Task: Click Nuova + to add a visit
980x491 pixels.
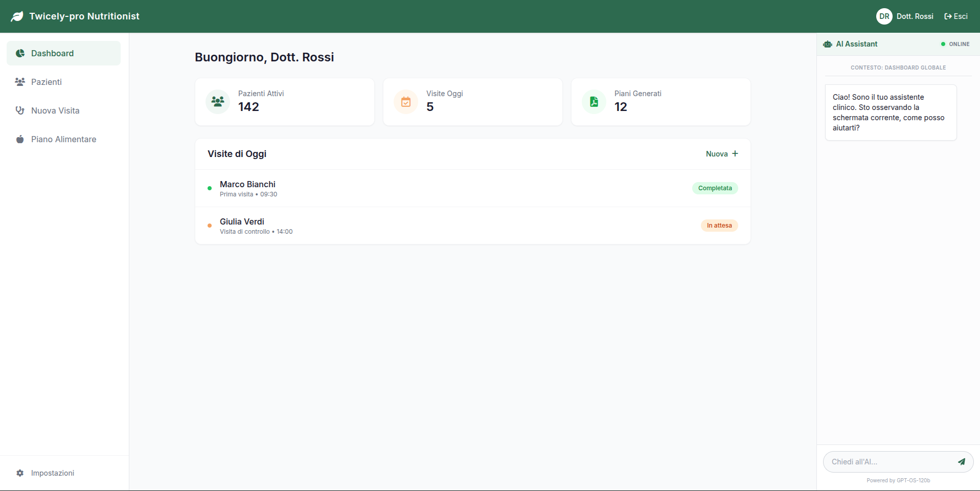Action: click(x=721, y=153)
